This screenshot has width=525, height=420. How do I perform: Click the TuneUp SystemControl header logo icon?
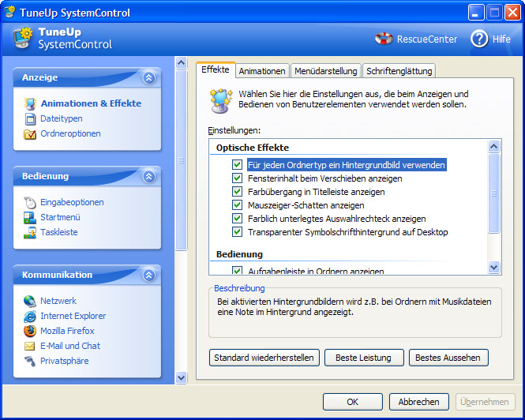click(x=23, y=38)
